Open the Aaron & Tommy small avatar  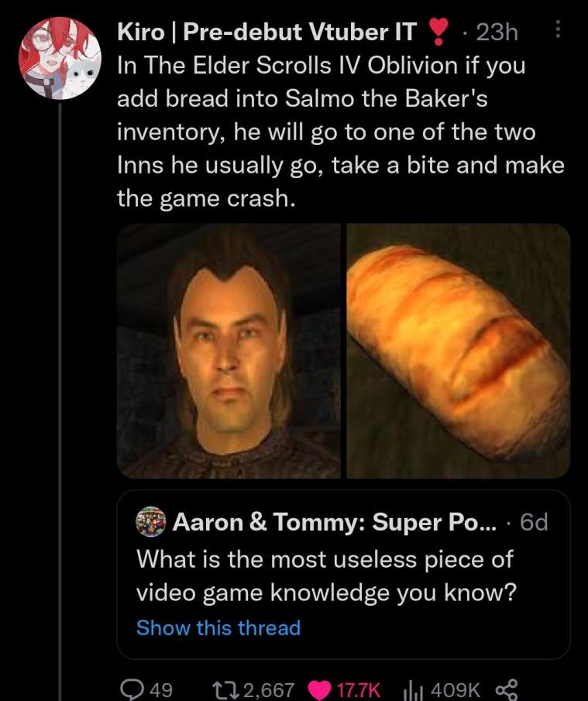[150, 522]
